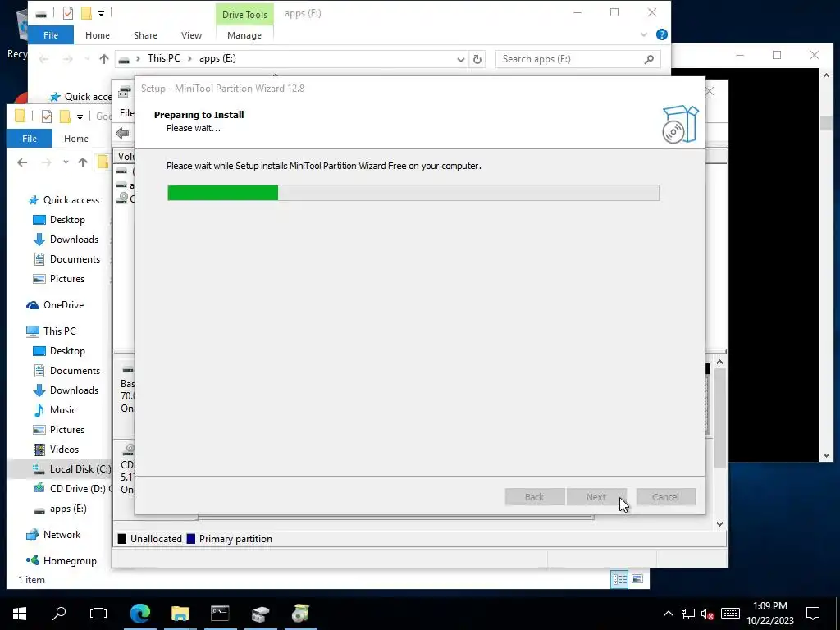
Task: Click This PC breadcrumb in address bar
Action: pos(164,58)
